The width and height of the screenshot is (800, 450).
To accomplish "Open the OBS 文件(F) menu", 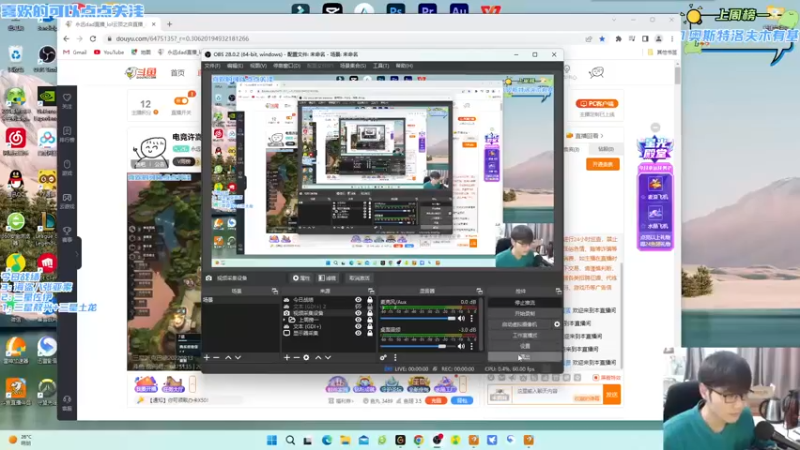I will click(x=212, y=66).
